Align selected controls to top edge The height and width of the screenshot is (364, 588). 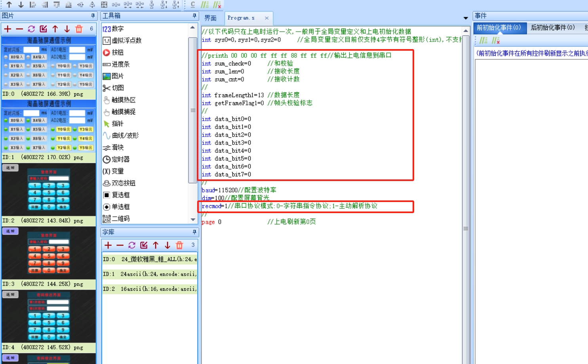point(57,5)
